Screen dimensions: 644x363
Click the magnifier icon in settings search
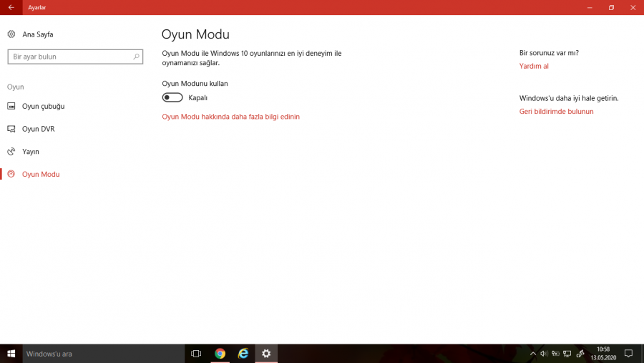click(x=136, y=57)
